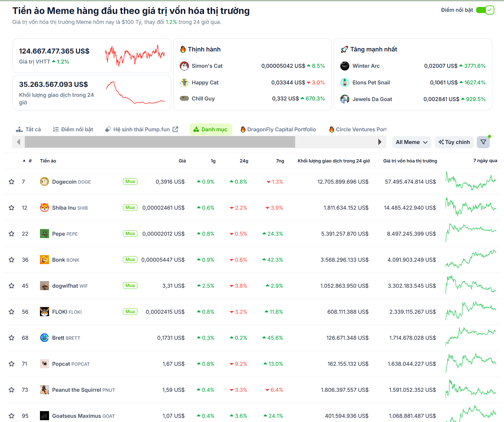The width and height of the screenshot is (504, 422).
Task: Open the filter funnel button
Action: (483, 142)
